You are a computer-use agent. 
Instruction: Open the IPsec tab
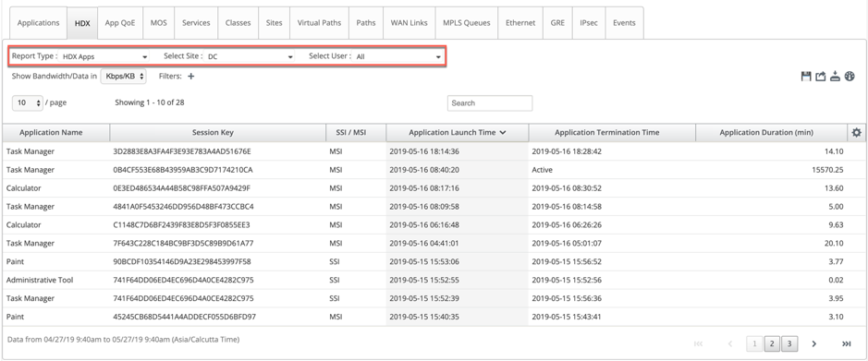(x=589, y=23)
